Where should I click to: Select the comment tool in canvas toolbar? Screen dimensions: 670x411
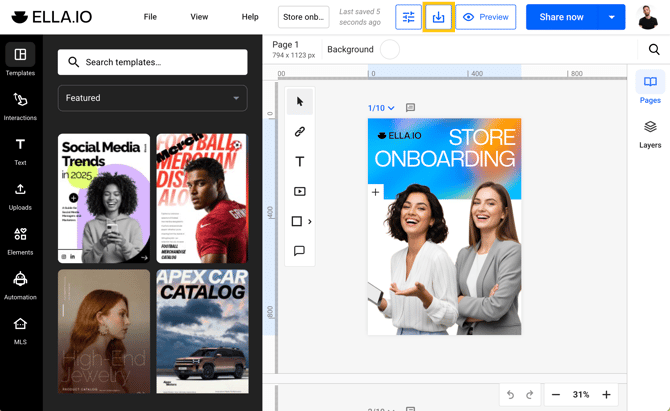(299, 251)
